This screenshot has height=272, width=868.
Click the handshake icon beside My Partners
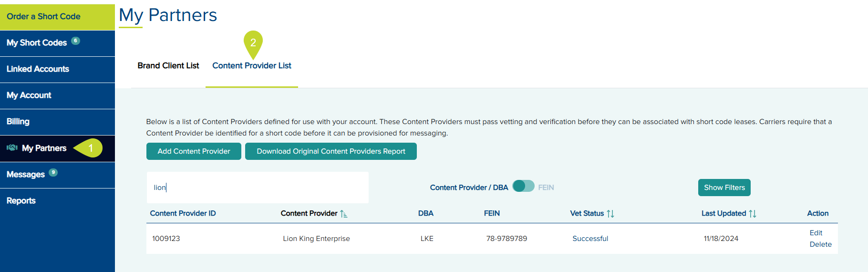(12, 148)
